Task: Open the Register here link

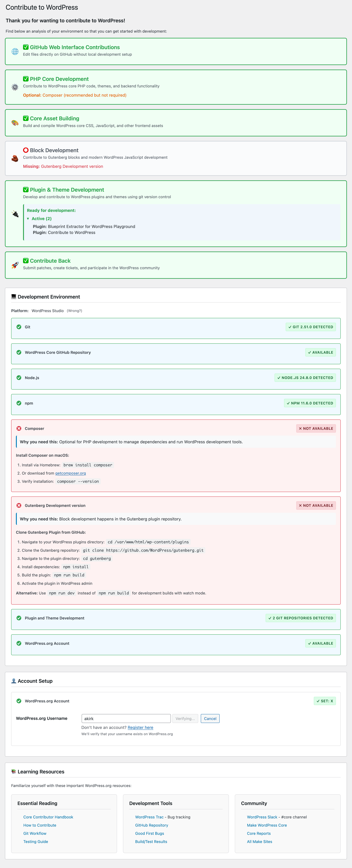Action: (x=140, y=727)
